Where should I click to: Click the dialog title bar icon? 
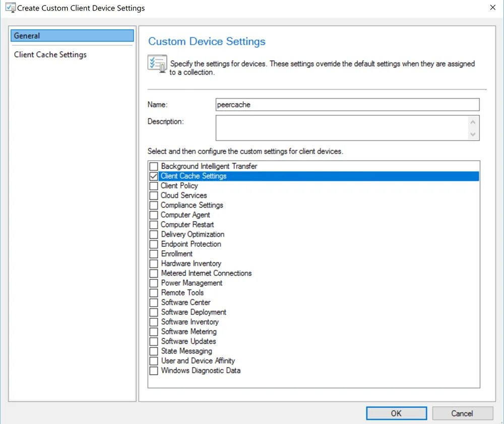10,8
